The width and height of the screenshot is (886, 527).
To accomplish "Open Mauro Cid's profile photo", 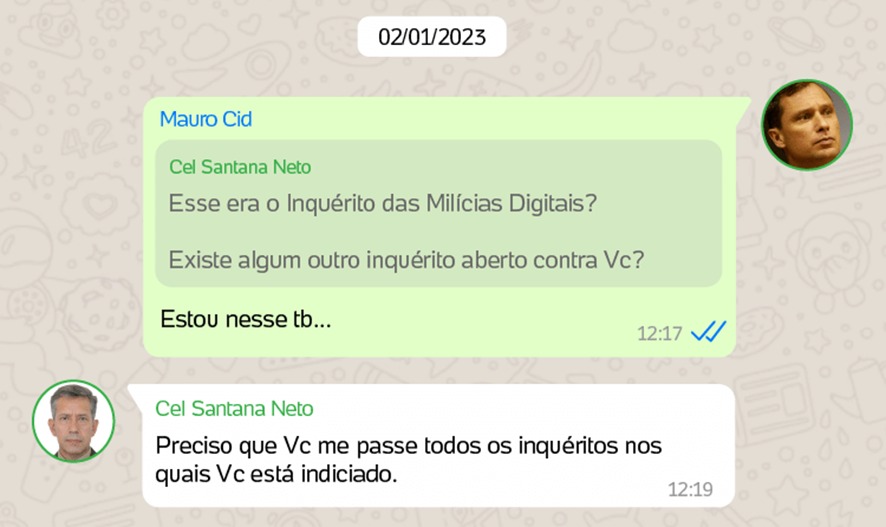I will (807, 125).
